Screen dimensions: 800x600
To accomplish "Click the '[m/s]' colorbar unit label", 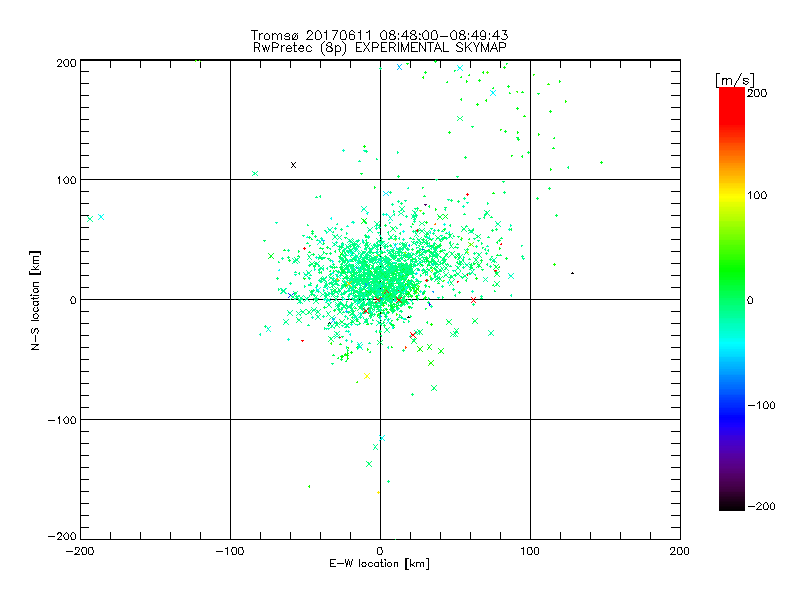I will pyautogui.click(x=735, y=80).
